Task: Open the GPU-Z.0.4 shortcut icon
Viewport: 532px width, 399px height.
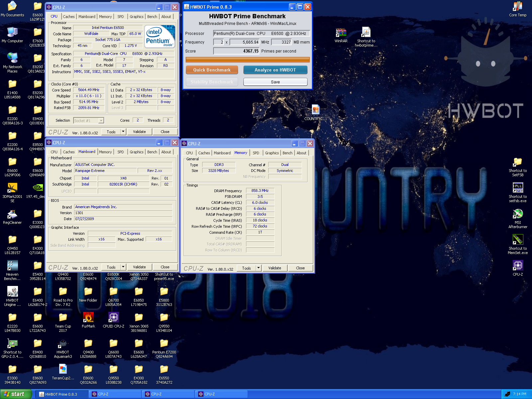Action: 12,348
